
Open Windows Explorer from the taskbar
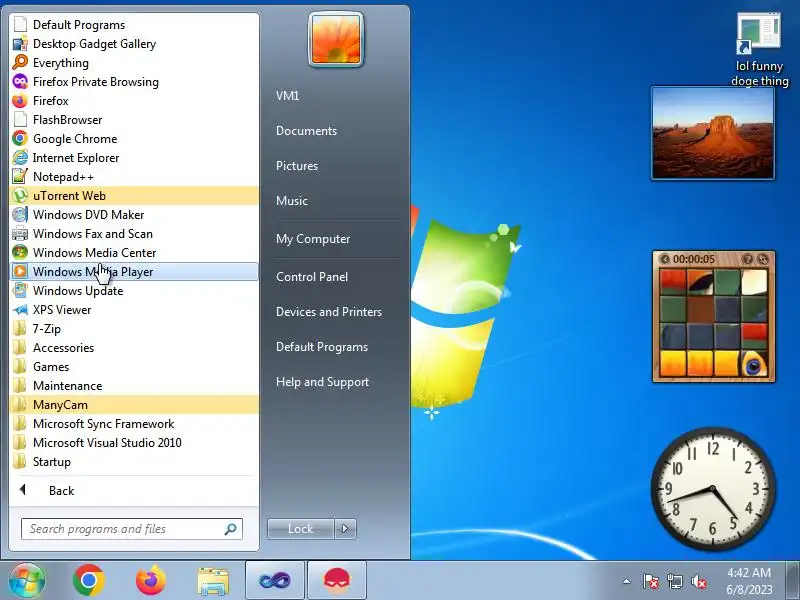tap(213, 581)
